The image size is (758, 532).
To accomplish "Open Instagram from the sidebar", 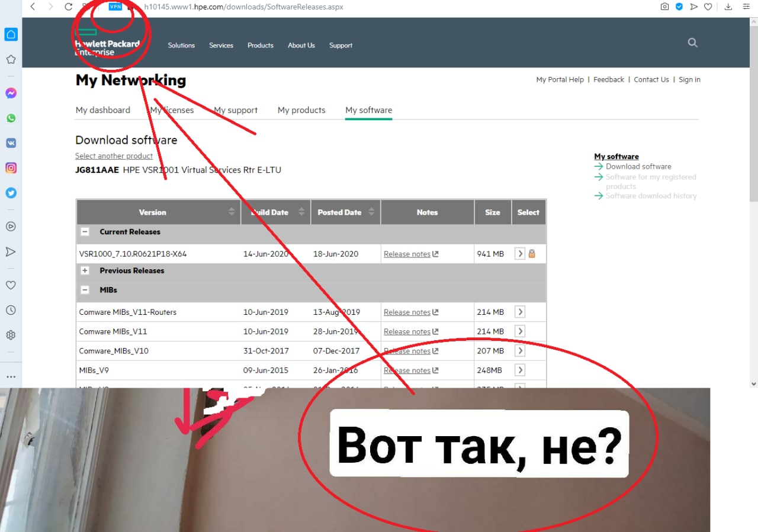I will pos(11,168).
